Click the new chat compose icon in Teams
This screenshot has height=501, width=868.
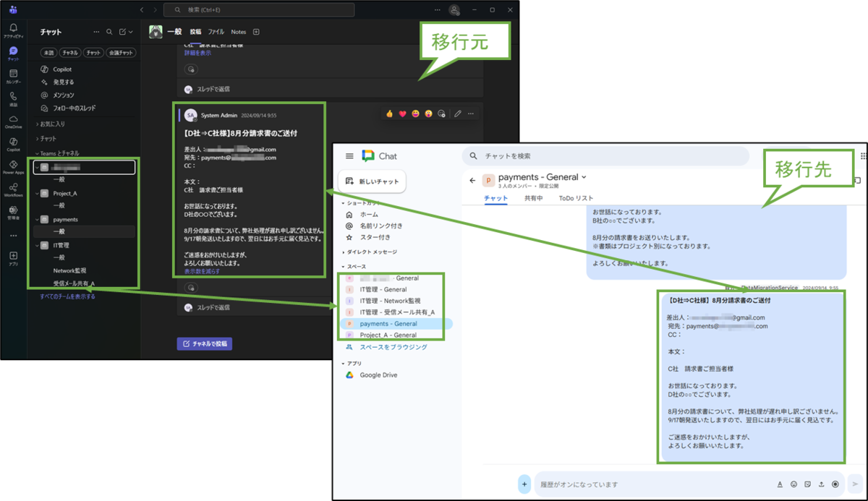(x=123, y=32)
